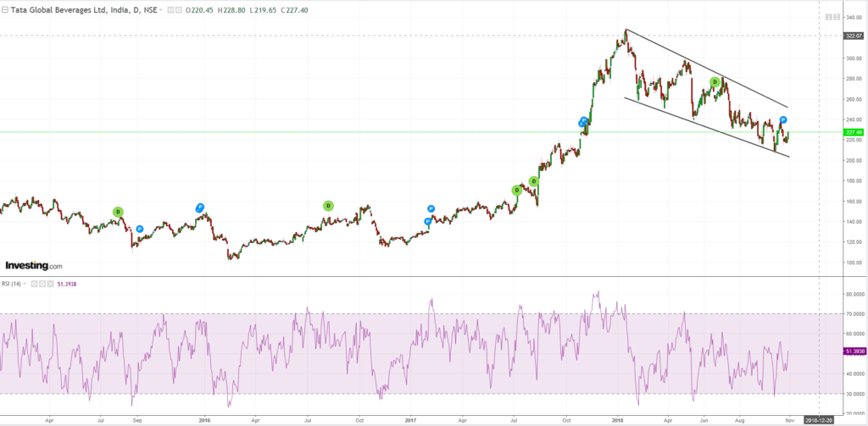868x426 pixels.
Task: Click the Aug label on time axis
Action: (739, 419)
